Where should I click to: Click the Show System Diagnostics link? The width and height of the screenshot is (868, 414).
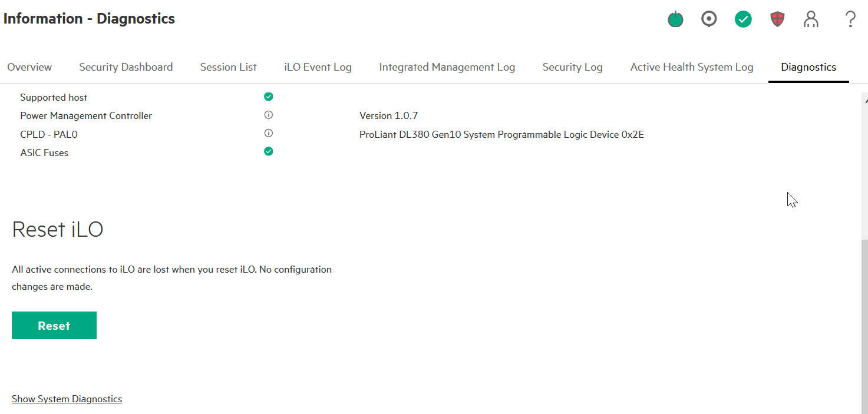coord(67,399)
